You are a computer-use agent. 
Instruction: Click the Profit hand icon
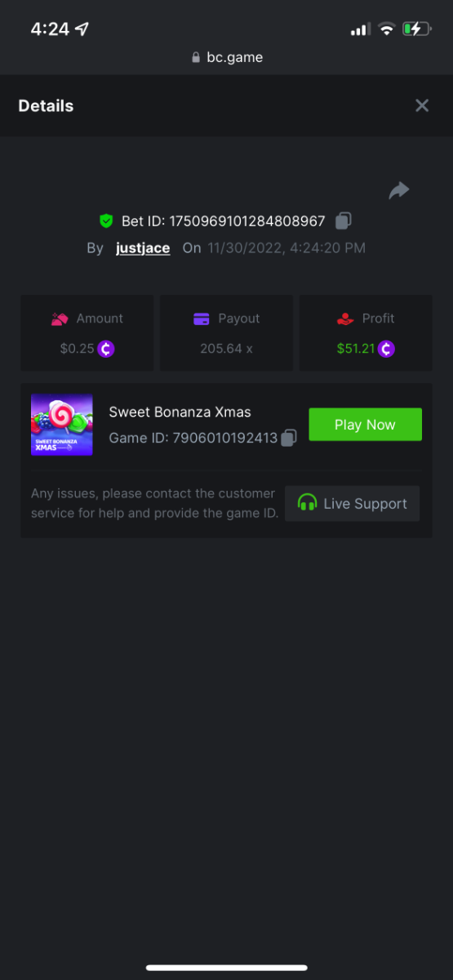(x=345, y=318)
